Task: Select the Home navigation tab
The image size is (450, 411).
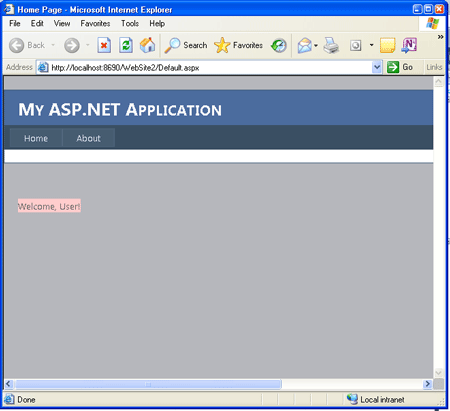Action: pyautogui.click(x=36, y=138)
